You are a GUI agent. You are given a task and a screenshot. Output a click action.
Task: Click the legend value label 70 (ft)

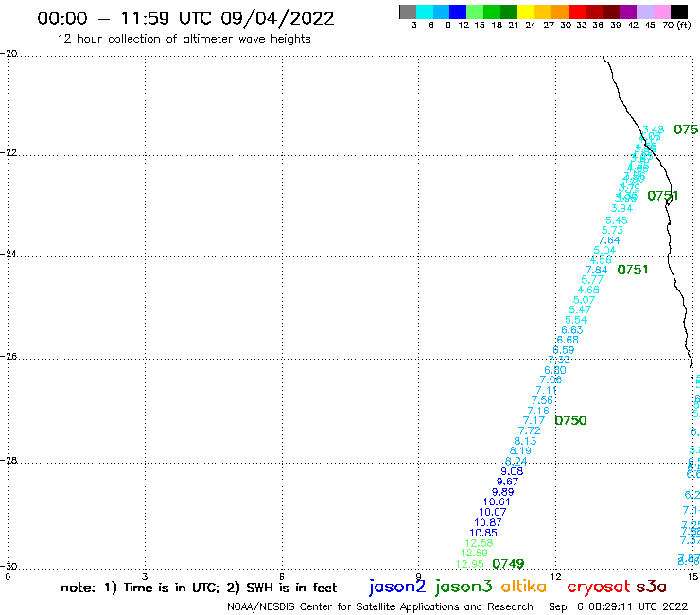(676, 25)
